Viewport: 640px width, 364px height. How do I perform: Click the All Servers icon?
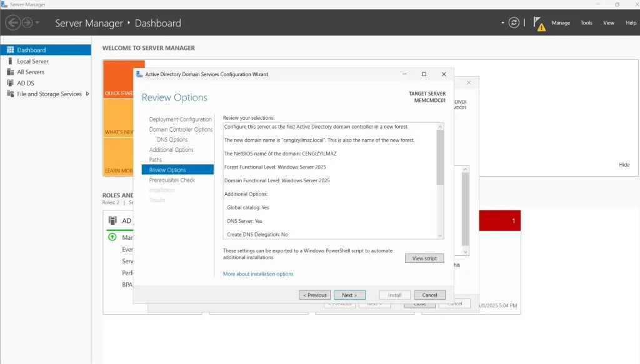click(x=10, y=72)
